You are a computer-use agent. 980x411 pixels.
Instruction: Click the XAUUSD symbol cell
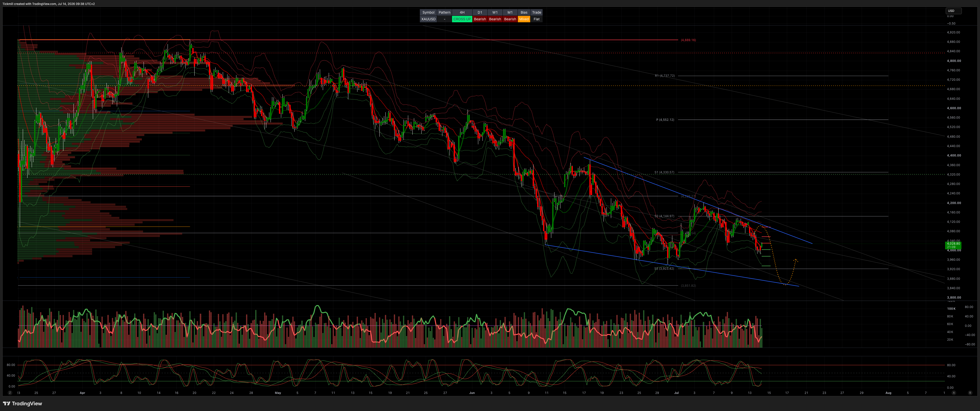[428, 19]
